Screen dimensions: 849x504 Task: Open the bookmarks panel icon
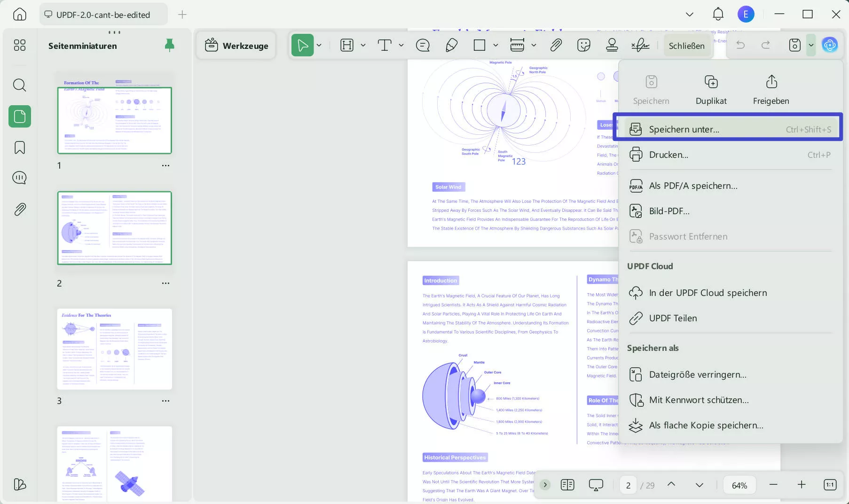[19, 147]
